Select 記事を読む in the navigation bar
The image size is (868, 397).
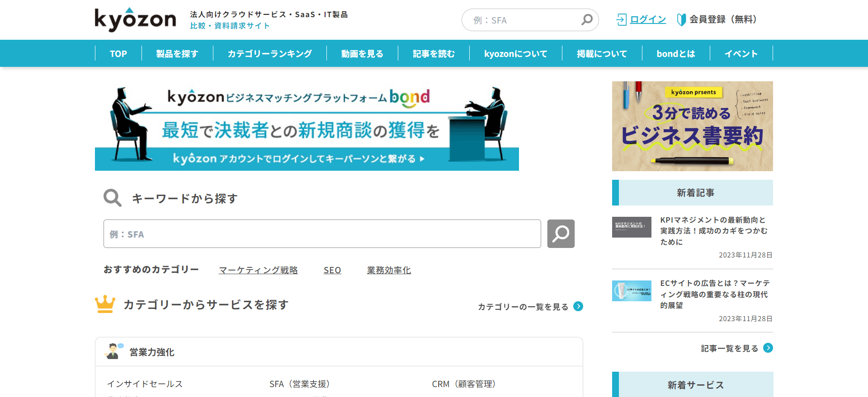[434, 54]
